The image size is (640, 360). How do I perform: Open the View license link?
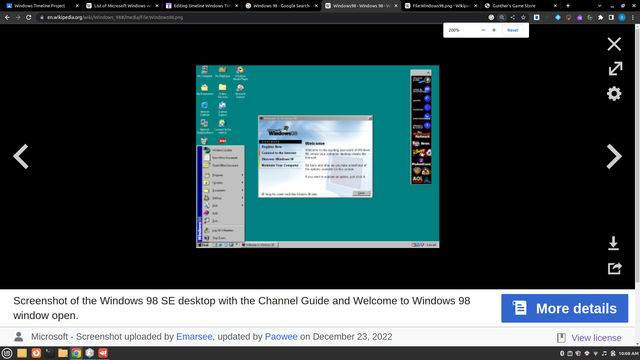click(596, 338)
